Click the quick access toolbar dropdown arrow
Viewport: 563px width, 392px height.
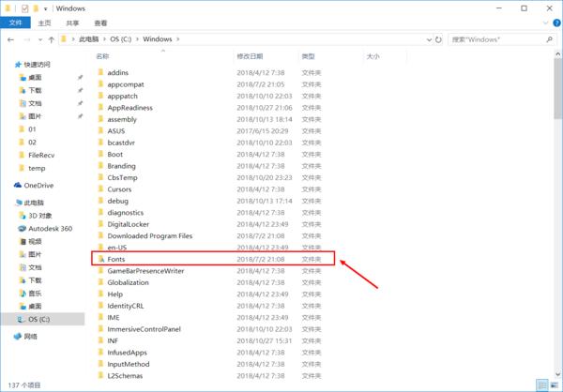46,8
